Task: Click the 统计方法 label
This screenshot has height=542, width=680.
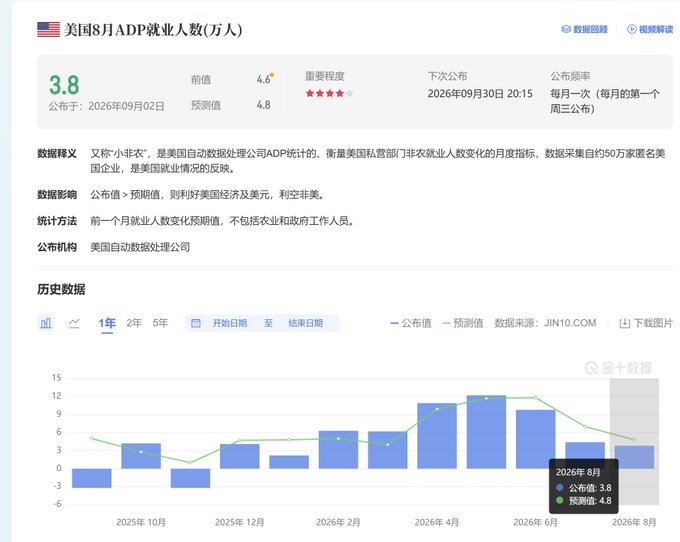Action: (57, 221)
